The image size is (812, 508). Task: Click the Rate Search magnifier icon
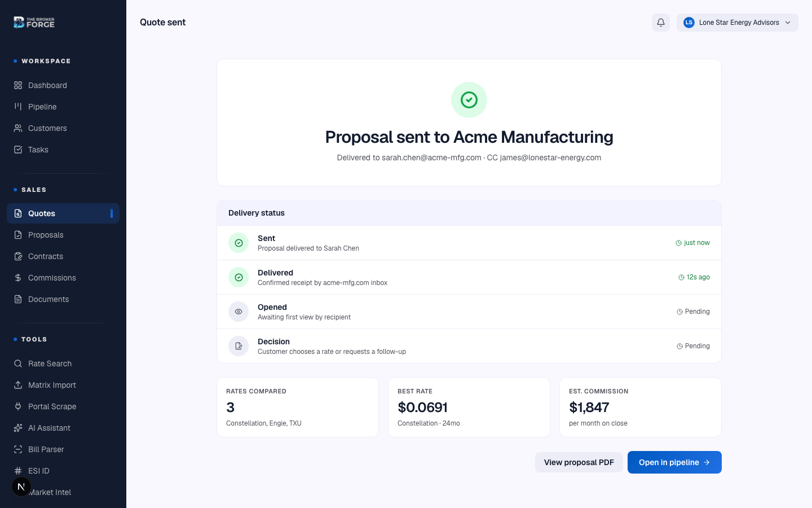tap(18, 364)
